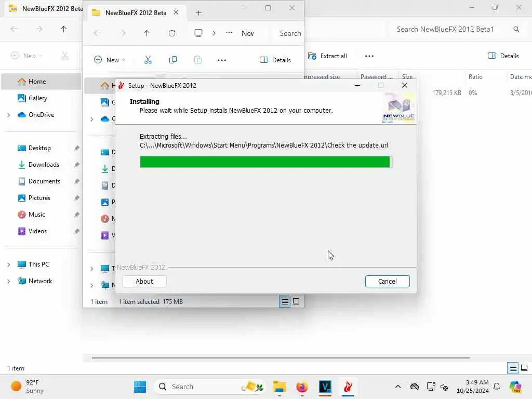Click the Forward arrow in front Explorer
The image size is (532, 399).
(x=122, y=33)
